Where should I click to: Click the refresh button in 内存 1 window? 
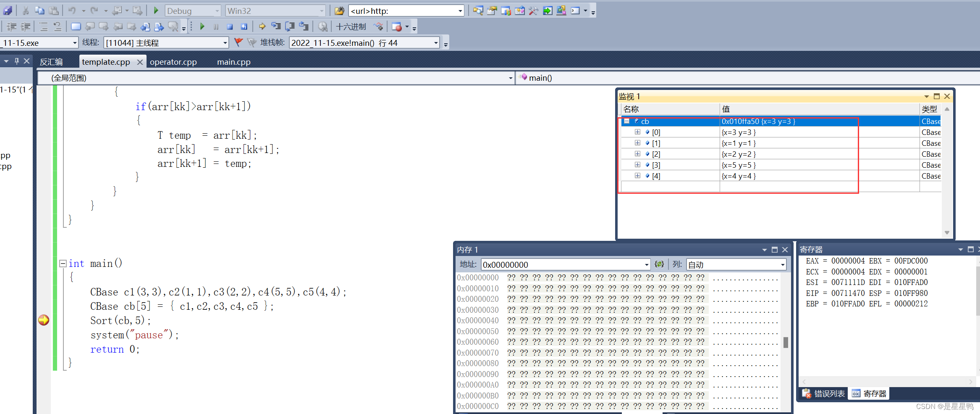pyautogui.click(x=659, y=264)
